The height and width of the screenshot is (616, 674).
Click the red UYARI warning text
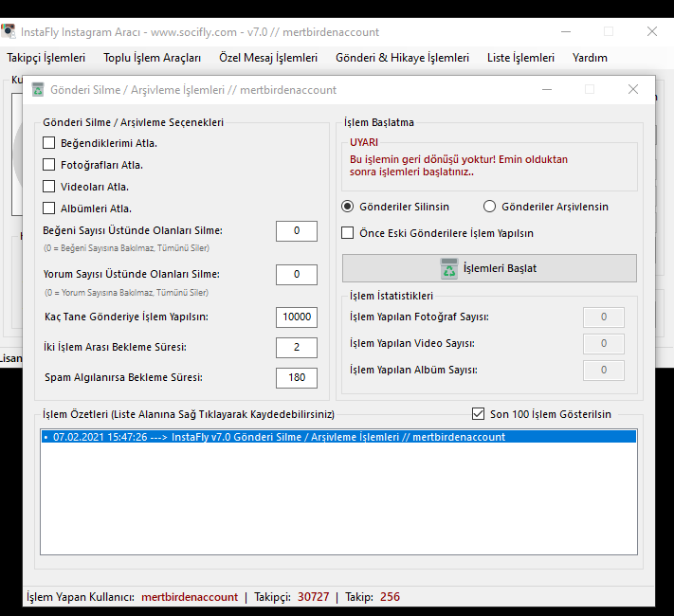(x=458, y=166)
